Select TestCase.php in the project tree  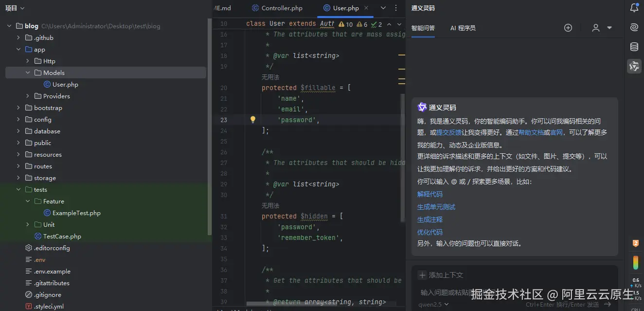click(57, 236)
